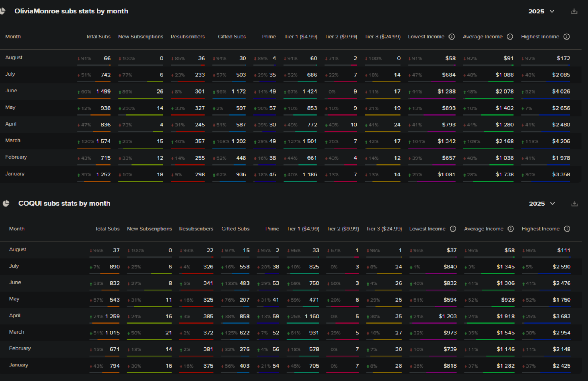This screenshot has width=588, height=381.
Task: Select the April row in OliviaMonroe table
Action: 291,125
